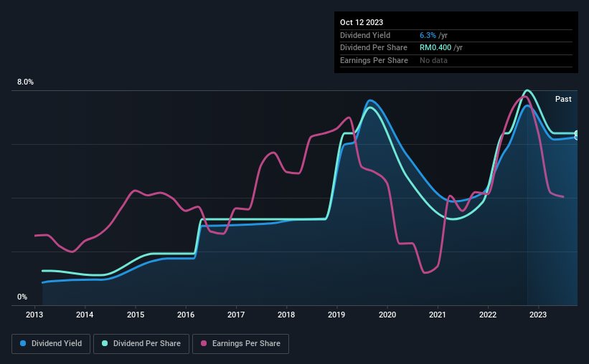Viewport: 589px width, 364px height.
Task: Toggle the Earnings Per Share legend button
Action: [240, 344]
